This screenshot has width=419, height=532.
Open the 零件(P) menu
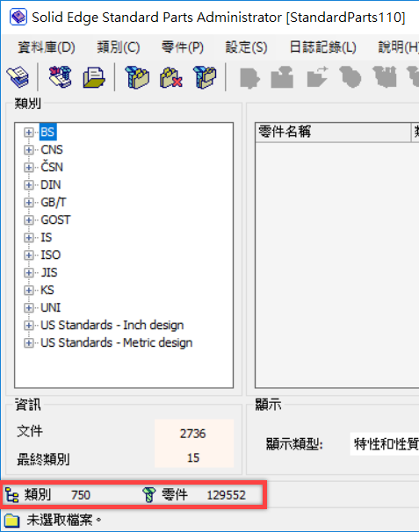[x=183, y=47]
